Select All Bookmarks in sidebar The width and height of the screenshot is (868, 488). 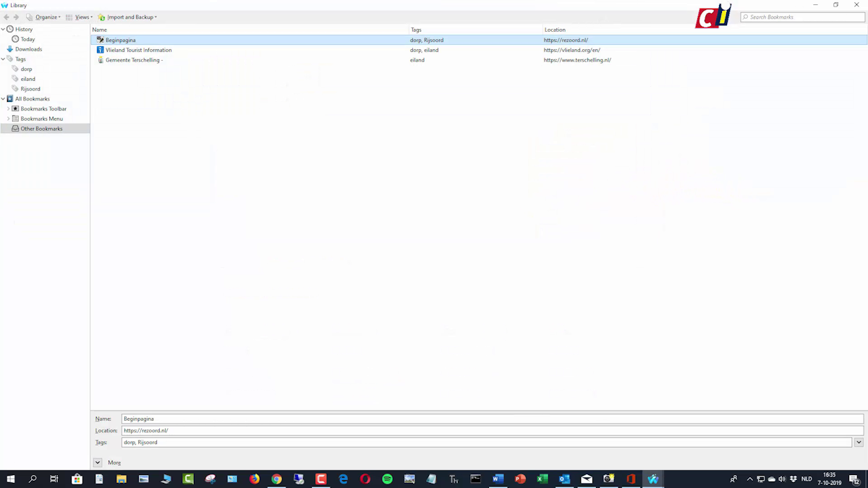(33, 98)
